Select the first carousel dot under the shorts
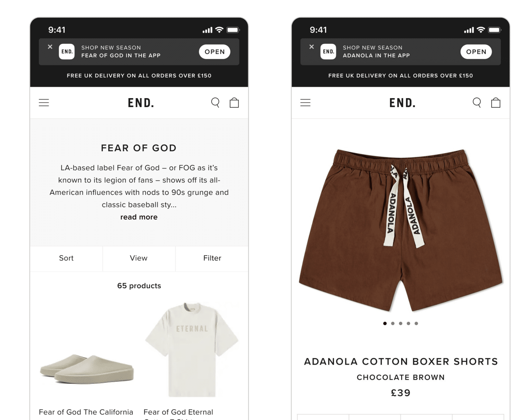The height and width of the screenshot is (420, 529). coord(385,323)
